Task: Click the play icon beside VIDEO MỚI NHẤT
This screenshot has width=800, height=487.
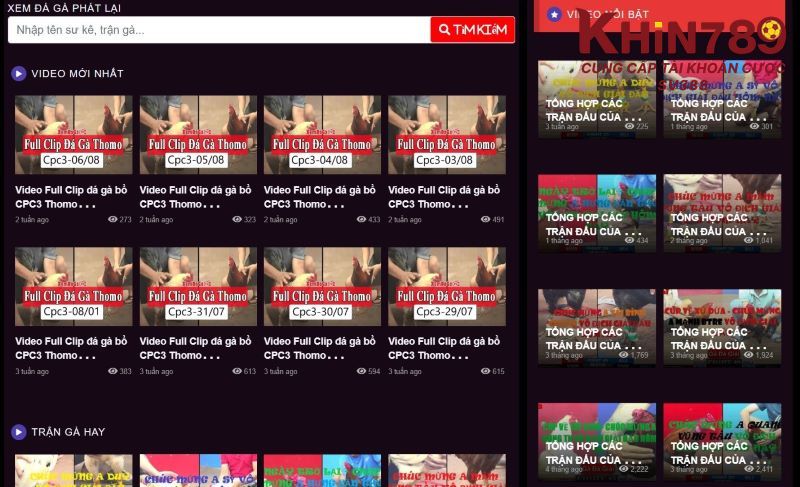Action: (18, 73)
